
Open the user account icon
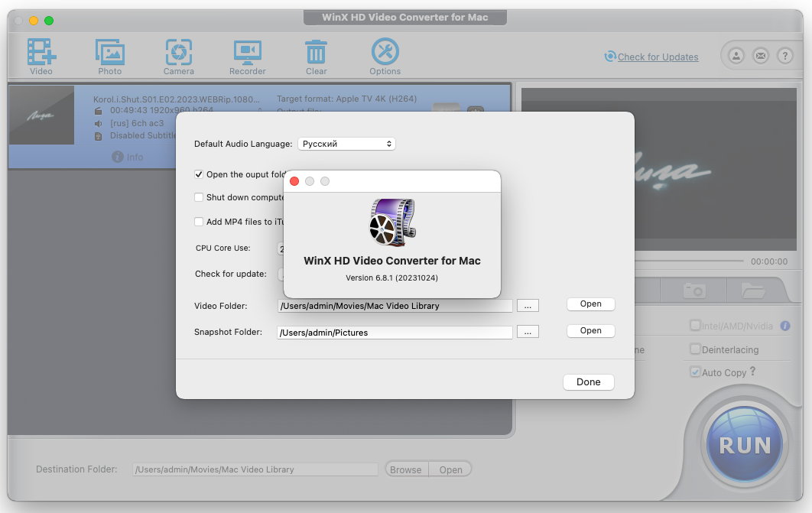coord(736,55)
